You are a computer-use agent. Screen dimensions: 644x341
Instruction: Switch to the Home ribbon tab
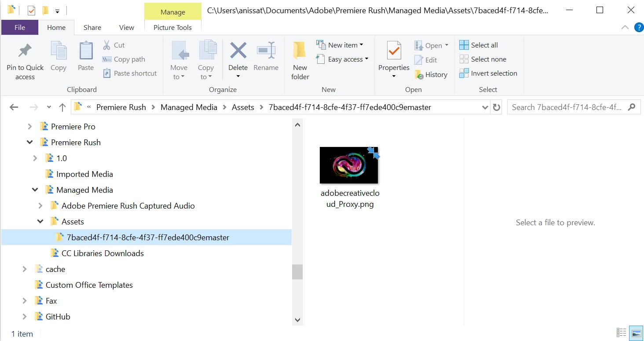click(56, 27)
